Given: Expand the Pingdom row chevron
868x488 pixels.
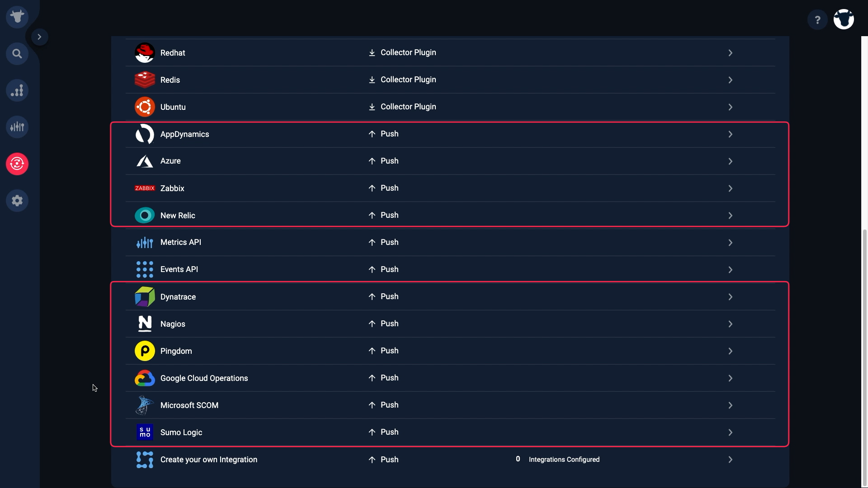Looking at the screenshot, I should [730, 351].
